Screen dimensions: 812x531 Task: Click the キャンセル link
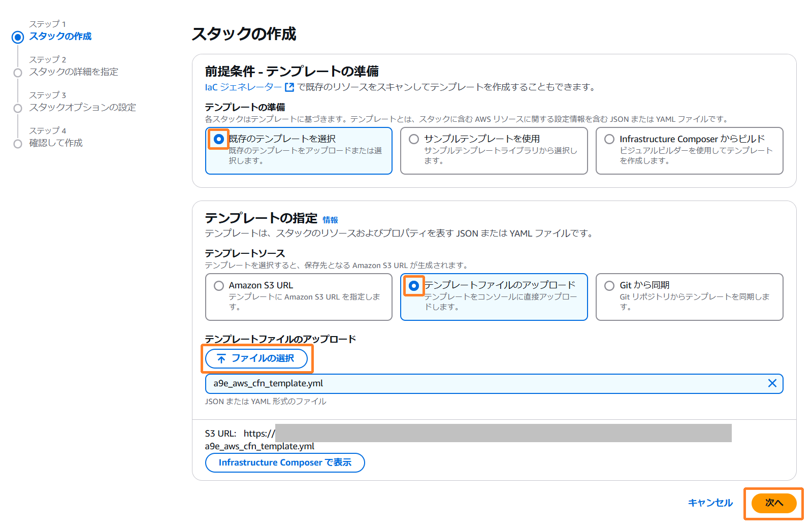click(x=710, y=503)
